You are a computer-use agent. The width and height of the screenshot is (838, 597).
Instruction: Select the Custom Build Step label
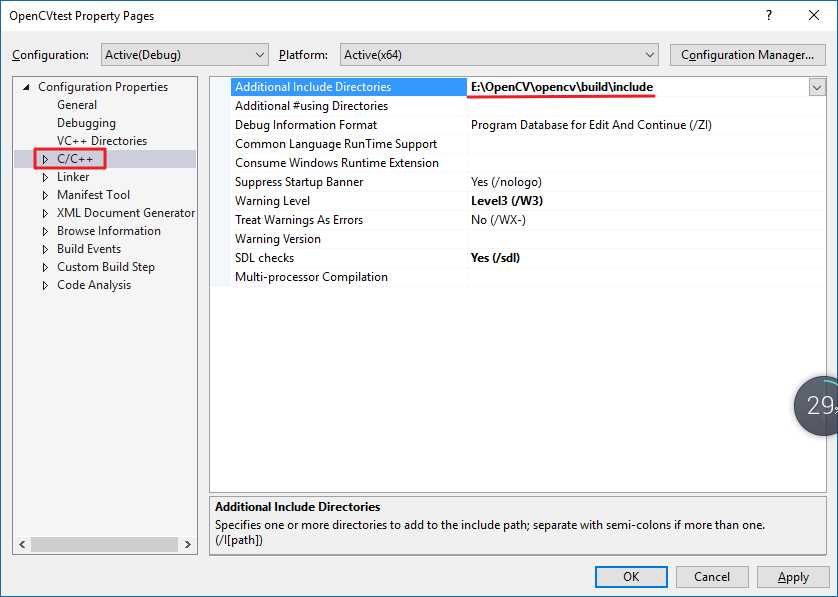[x=105, y=267]
